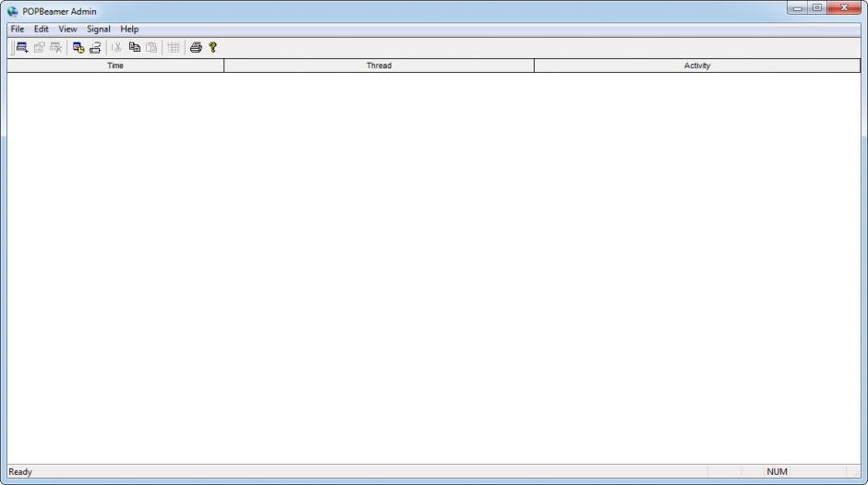Image resolution: width=868 pixels, height=485 pixels.
Task: Open the View menu
Action: tap(67, 30)
